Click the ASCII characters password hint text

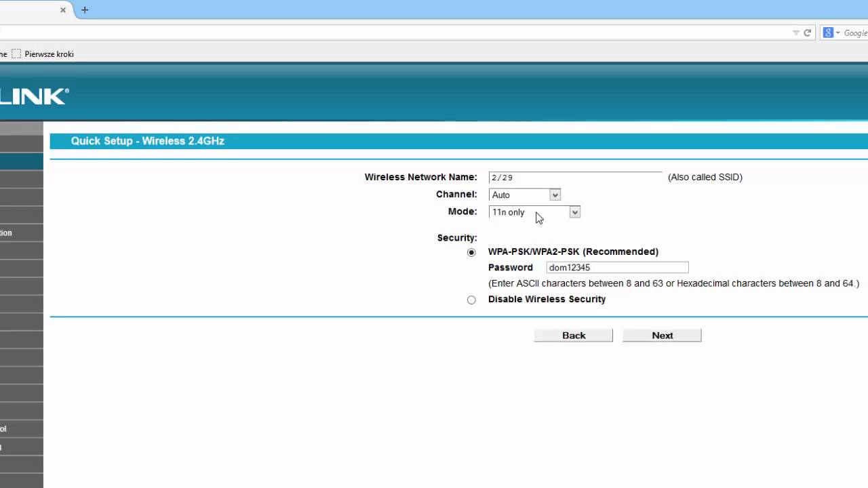673,283
